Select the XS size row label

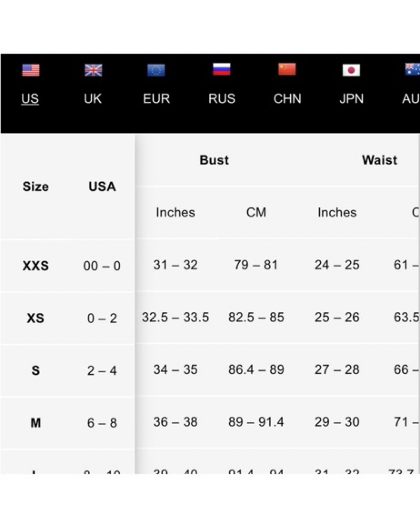36,318
